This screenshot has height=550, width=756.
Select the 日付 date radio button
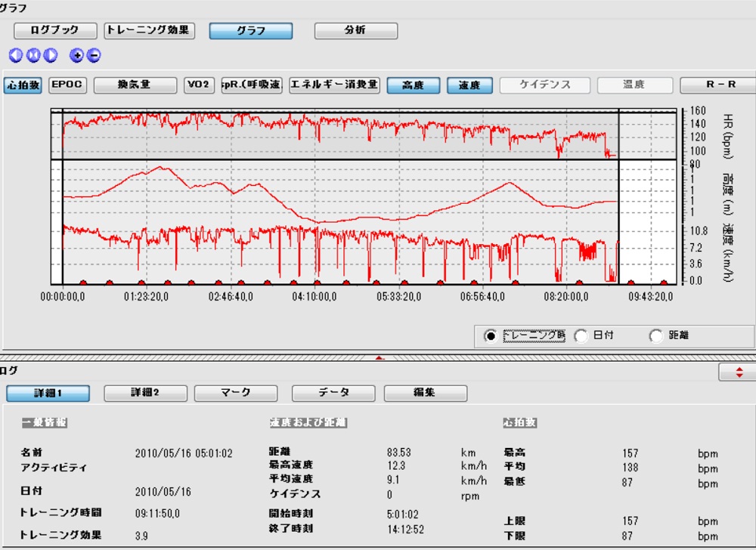(x=581, y=335)
